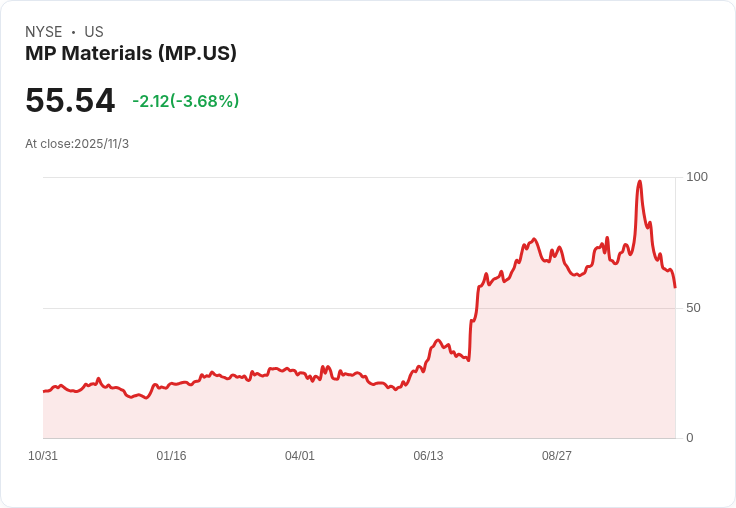Click the NYSE exchange label

(44, 32)
